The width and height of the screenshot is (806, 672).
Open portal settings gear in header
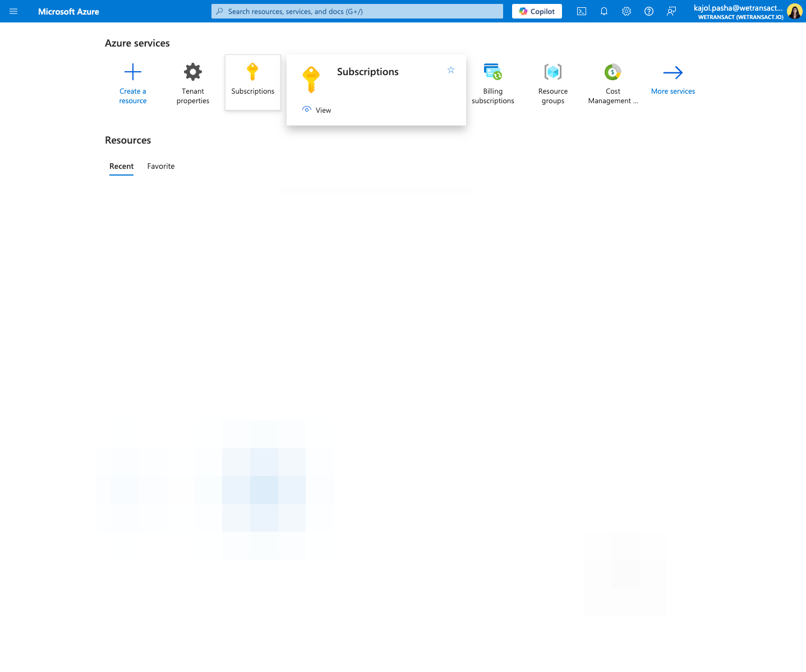627,11
